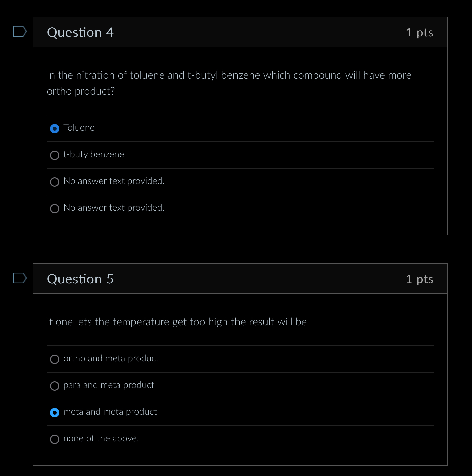Viewport: 472px width, 476px height.
Task: Click the Toluene answer label
Action: tap(79, 128)
